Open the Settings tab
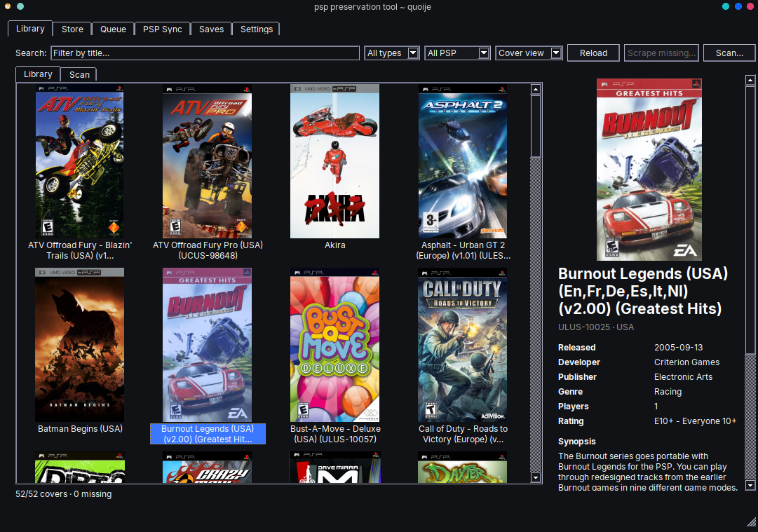Image resolution: width=758 pixels, height=532 pixels. point(256,29)
